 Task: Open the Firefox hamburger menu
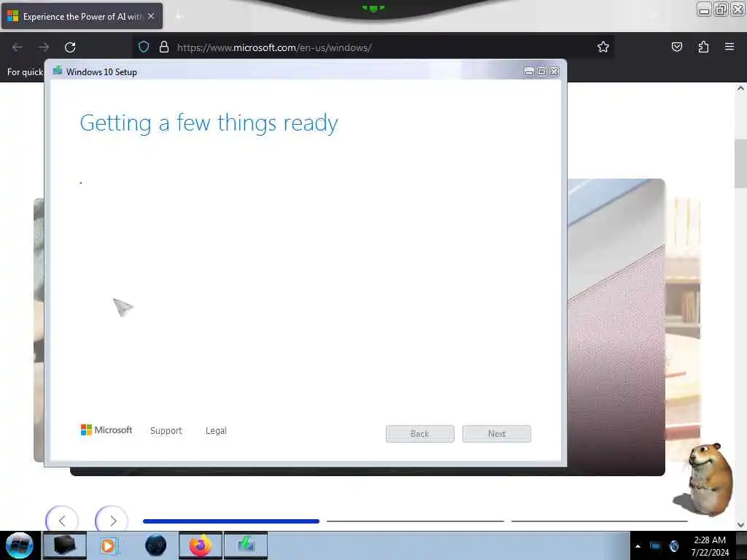tap(729, 47)
